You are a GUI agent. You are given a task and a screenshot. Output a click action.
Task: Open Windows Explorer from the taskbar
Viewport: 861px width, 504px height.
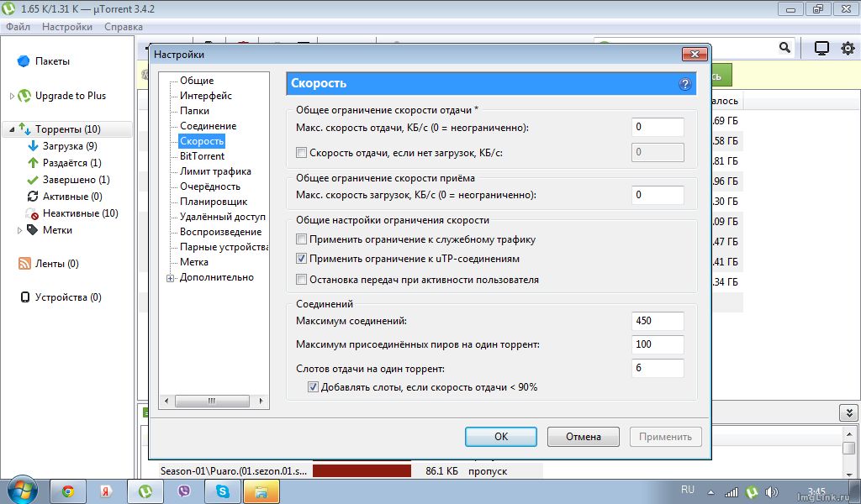coord(261,491)
